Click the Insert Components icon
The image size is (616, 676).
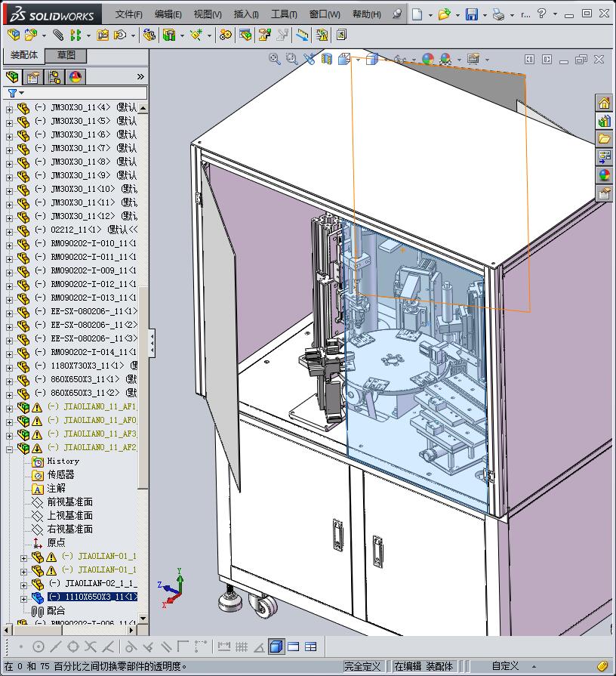tap(31, 35)
